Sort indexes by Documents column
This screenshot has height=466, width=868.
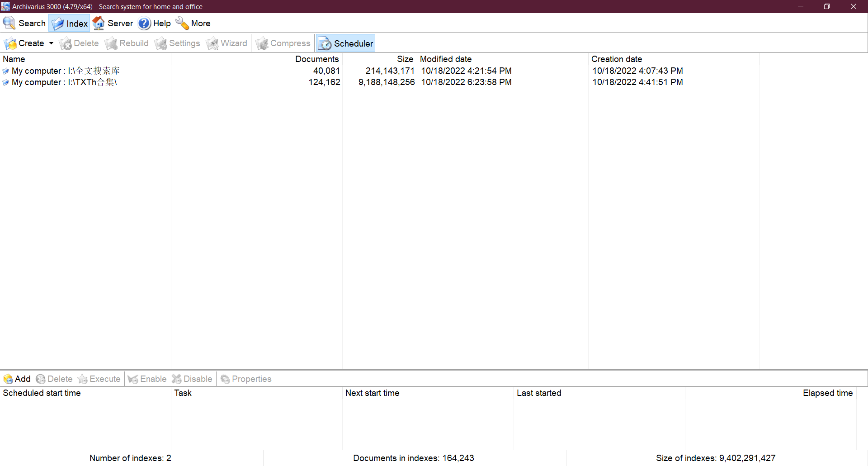tap(316, 59)
